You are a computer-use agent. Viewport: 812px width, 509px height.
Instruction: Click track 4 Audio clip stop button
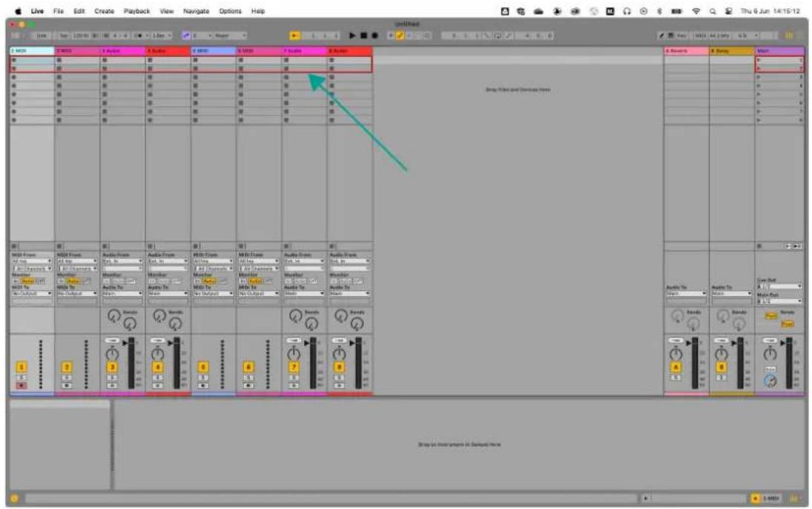click(x=151, y=246)
